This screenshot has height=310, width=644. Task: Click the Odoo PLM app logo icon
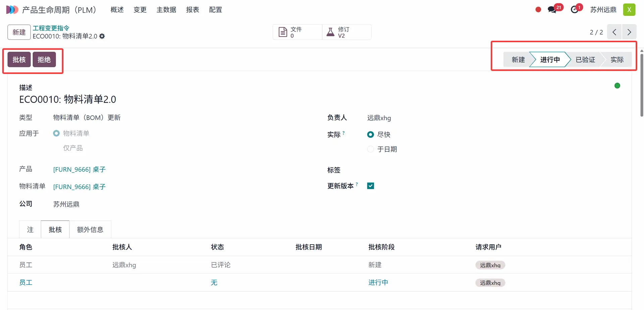[12, 10]
